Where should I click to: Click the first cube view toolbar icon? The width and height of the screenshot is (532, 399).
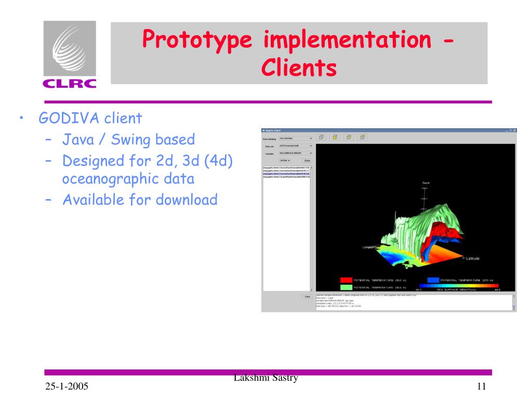322,138
